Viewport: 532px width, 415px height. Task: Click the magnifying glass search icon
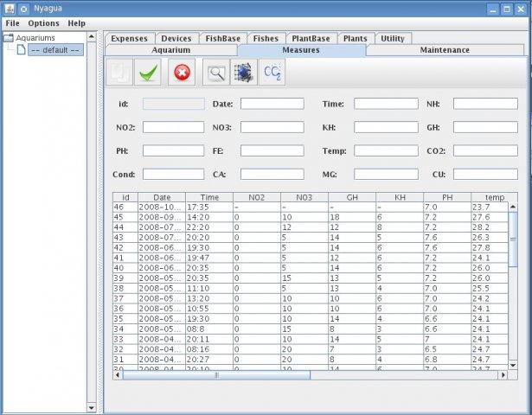click(x=215, y=73)
